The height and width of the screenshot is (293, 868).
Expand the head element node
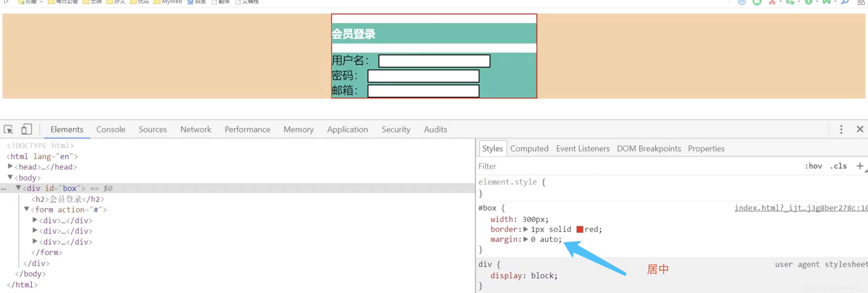(x=10, y=167)
